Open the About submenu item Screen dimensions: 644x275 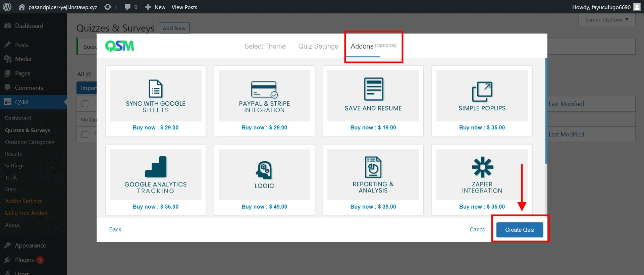coord(12,225)
